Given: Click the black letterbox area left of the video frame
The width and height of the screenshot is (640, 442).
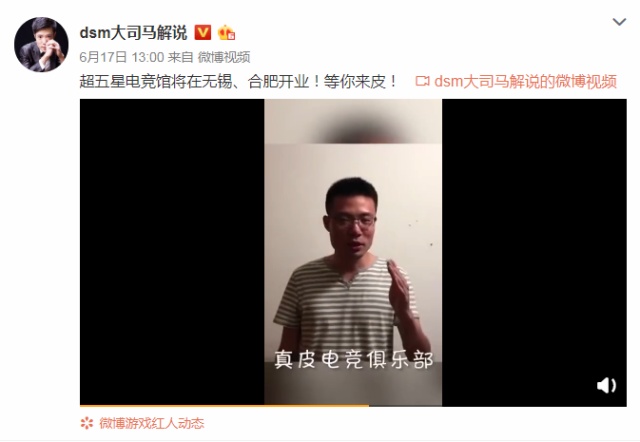Looking at the screenshot, I should (172, 252).
